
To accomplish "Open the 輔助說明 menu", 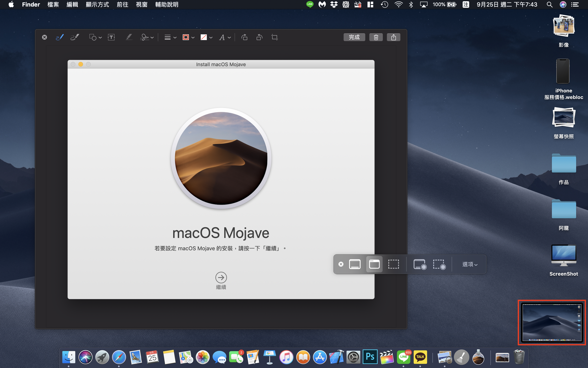I will tap(167, 4).
